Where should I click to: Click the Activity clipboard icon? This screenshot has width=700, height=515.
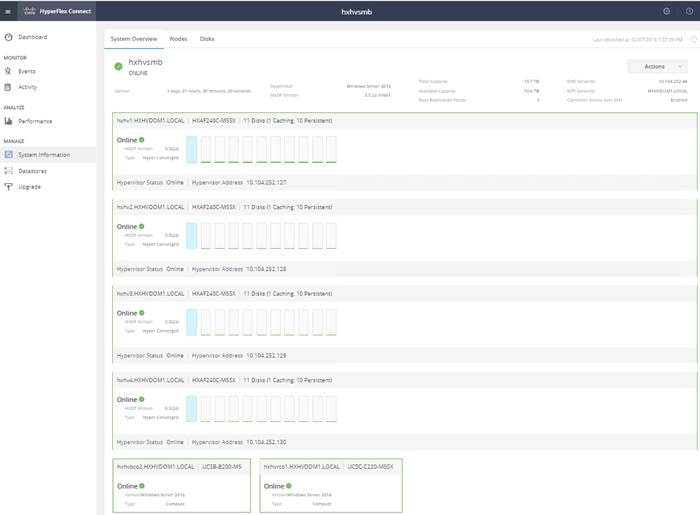pyautogui.click(x=8, y=87)
